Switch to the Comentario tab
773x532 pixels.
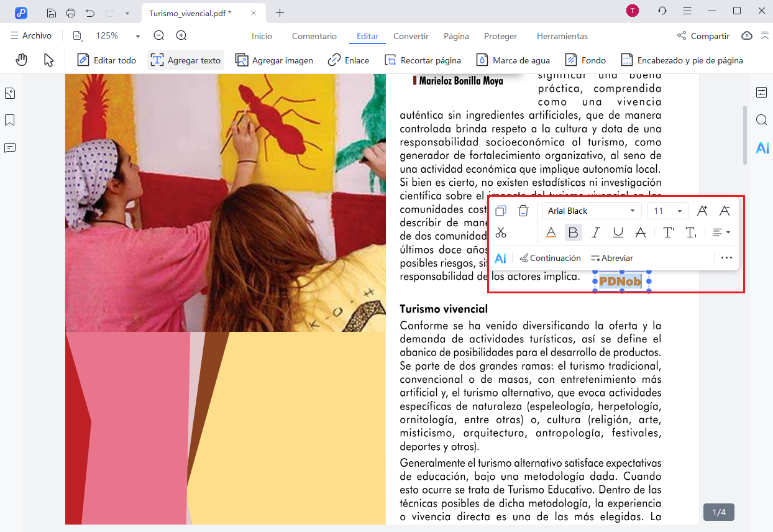[314, 36]
